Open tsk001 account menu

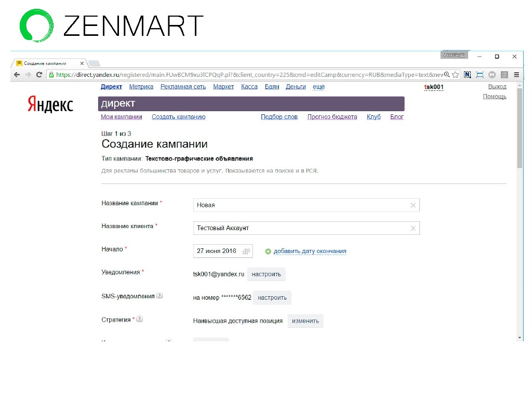pos(434,87)
